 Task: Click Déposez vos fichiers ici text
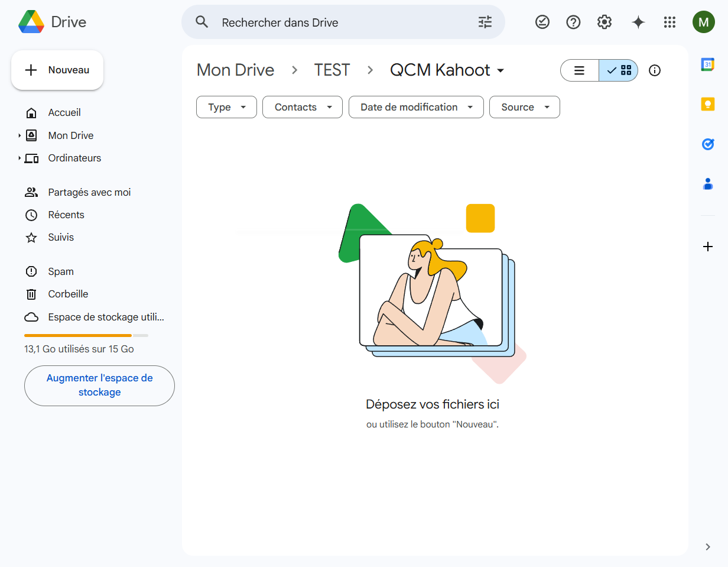tap(433, 404)
